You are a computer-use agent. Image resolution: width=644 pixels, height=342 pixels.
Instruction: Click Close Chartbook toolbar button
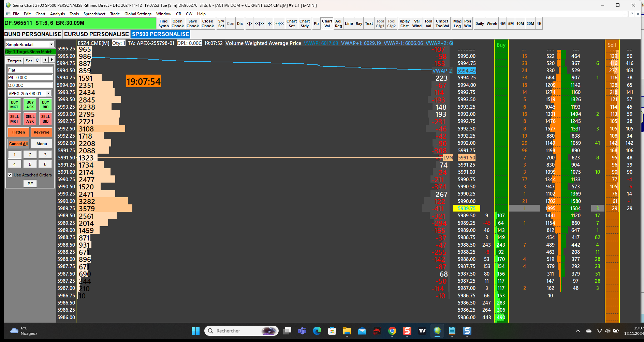[208, 24]
